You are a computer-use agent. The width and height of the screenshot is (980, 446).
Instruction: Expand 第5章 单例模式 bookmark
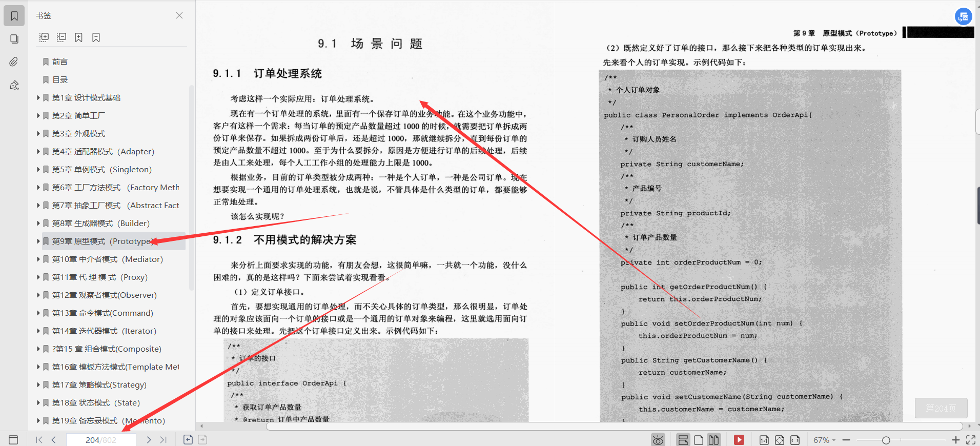coord(38,169)
